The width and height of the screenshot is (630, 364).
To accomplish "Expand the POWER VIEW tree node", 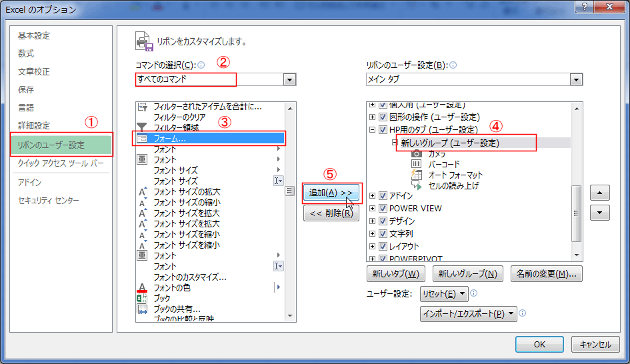I will (372, 208).
